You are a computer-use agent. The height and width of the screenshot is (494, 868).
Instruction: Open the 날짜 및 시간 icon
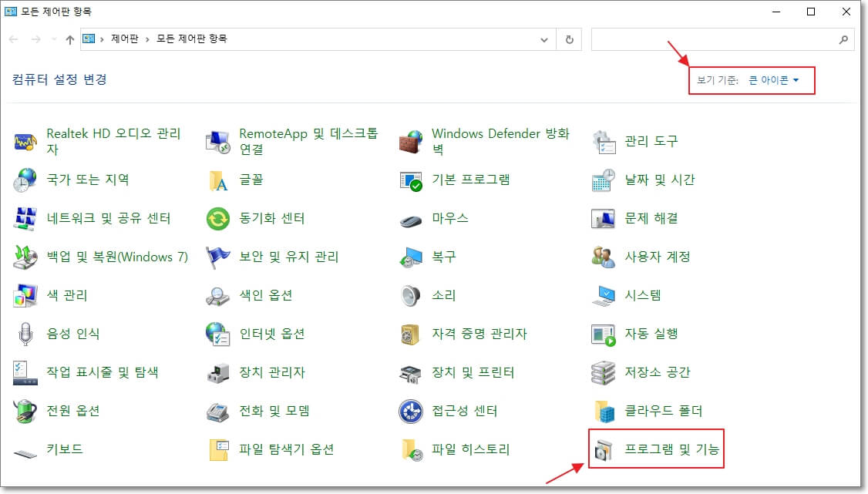coord(604,180)
